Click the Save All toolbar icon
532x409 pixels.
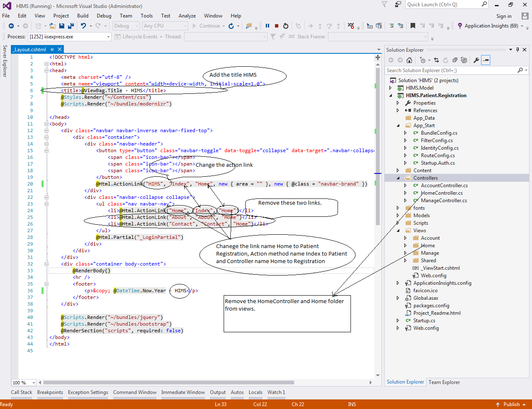pyautogui.click(x=70, y=25)
